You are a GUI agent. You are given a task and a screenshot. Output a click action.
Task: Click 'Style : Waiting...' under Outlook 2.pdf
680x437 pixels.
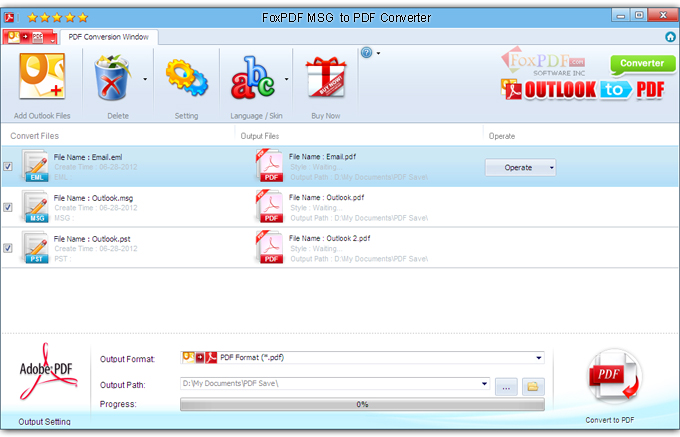316,248
